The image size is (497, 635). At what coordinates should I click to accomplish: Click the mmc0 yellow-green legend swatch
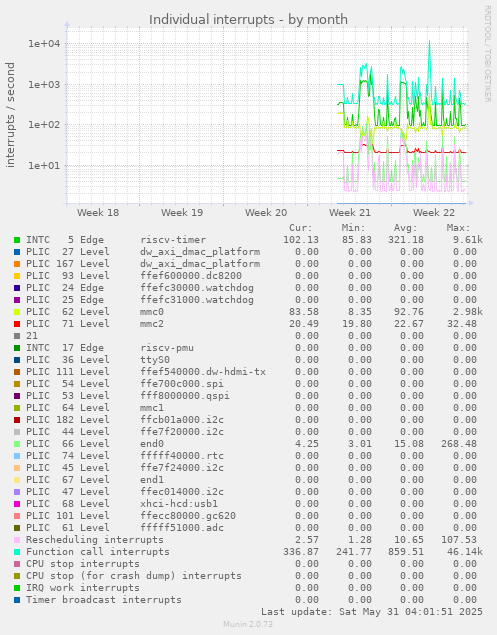pos(17,312)
